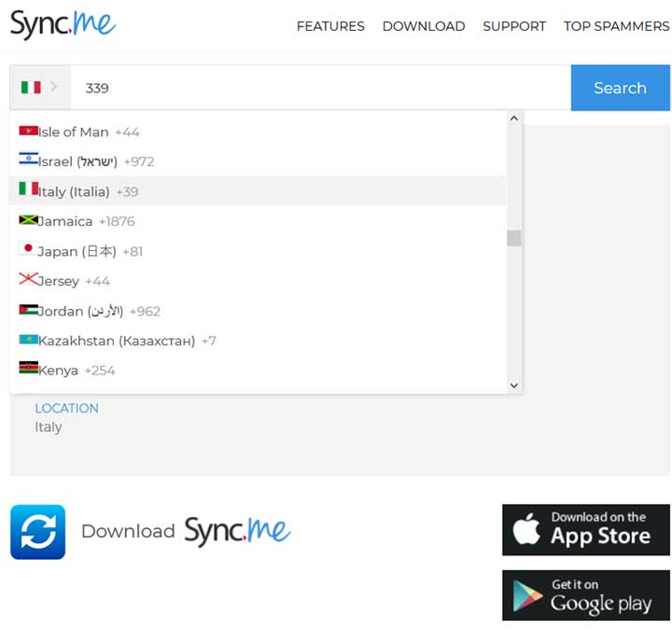672x643 pixels.
Task: Click the Kazakhstan flag icon
Action: click(28, 340)
